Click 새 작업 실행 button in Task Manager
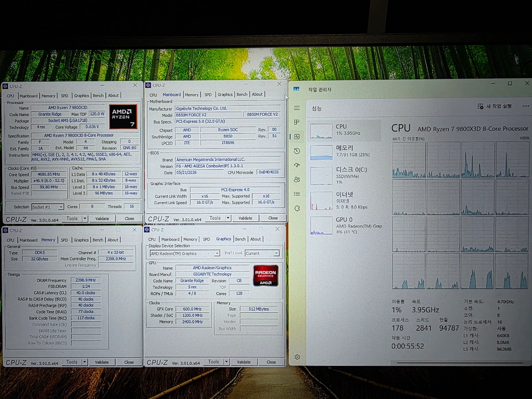The width and height of the screenshot is (532, 399). click(x=494, y=106)
